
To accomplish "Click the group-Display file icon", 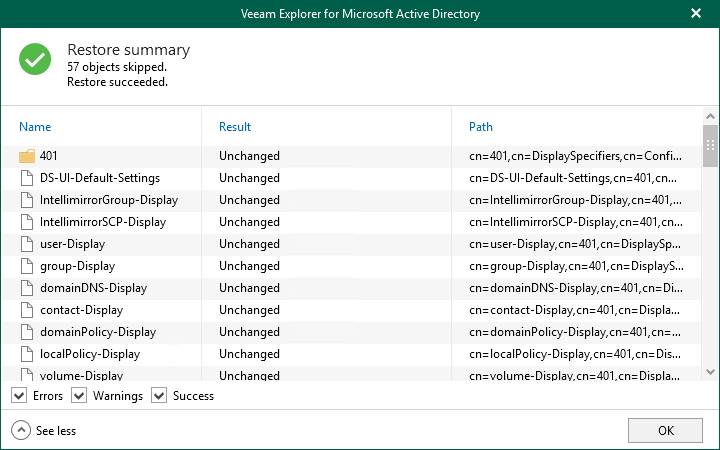I will point(27,266).
